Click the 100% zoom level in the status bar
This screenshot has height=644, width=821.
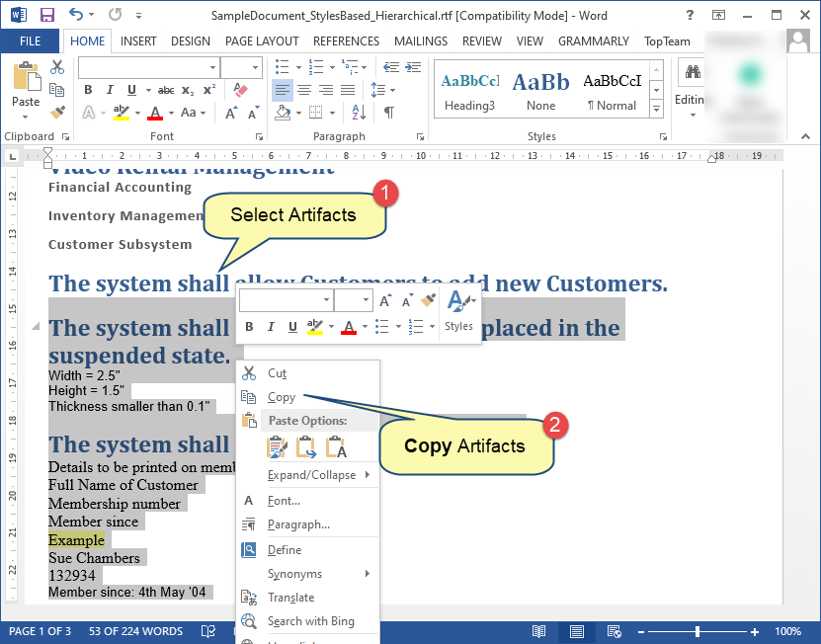[x=787, y=631]
